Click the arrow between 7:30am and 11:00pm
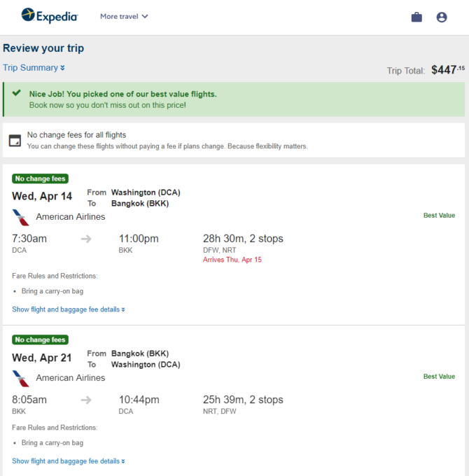Viewport: 469px width, 476px height. coord(86,239)
